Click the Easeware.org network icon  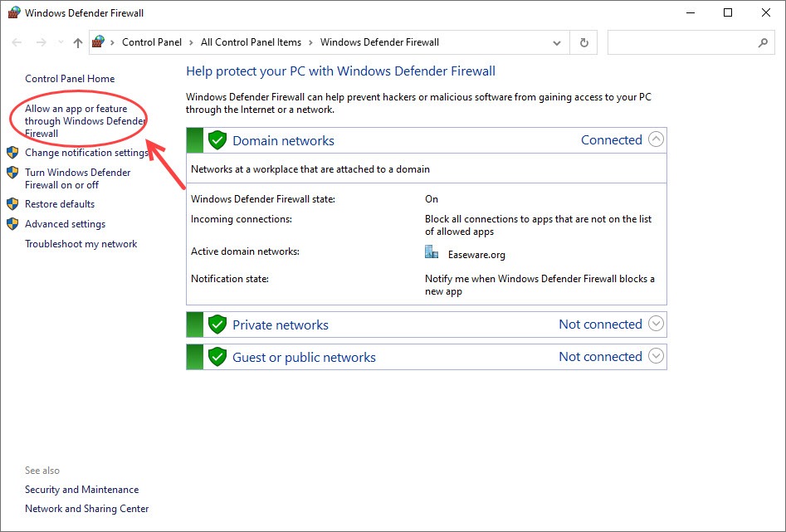coord(432,253)
